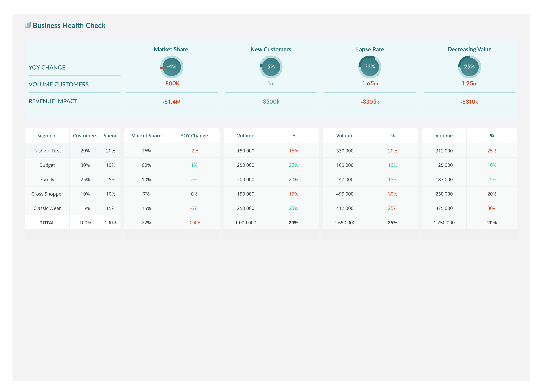Screen dimensions: 545x392
Task: Select the -800K volume customers value
Action: (172, 84)
